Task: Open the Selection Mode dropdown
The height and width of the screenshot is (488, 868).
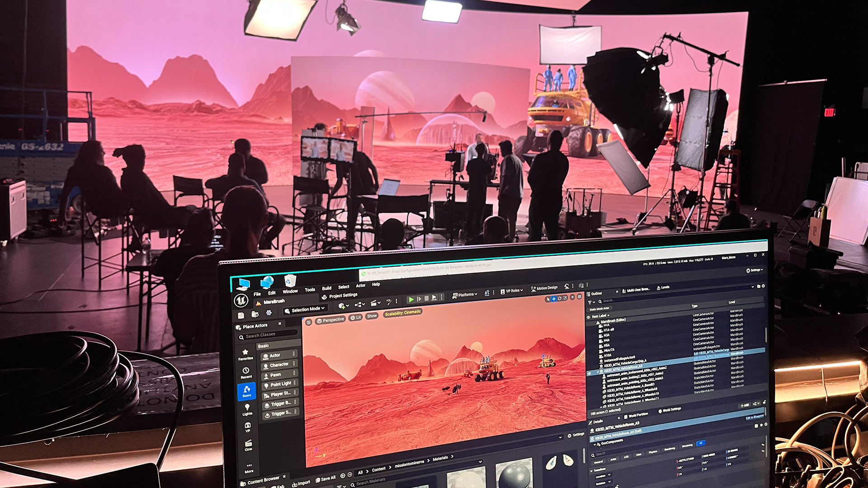Action: [305, 310]
